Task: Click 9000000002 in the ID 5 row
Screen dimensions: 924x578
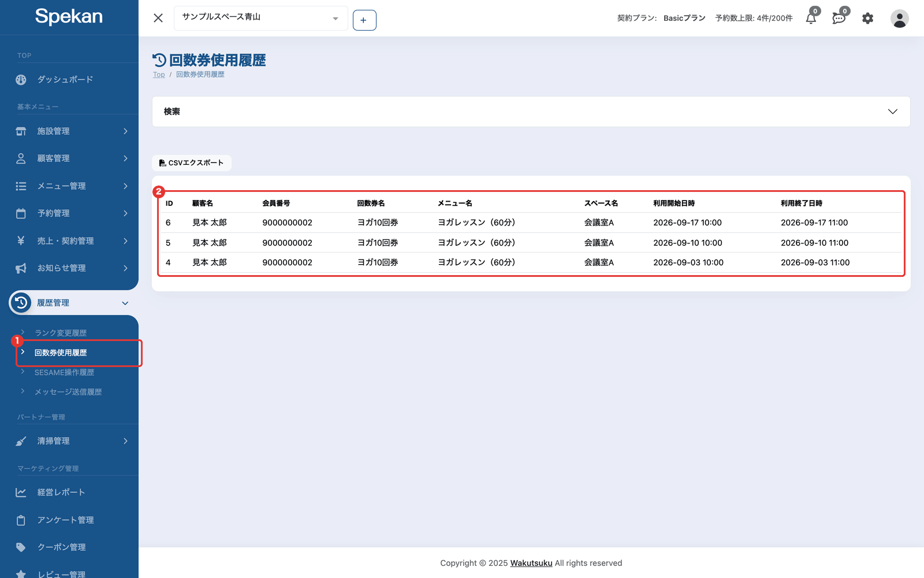Action: coord(287,243)
